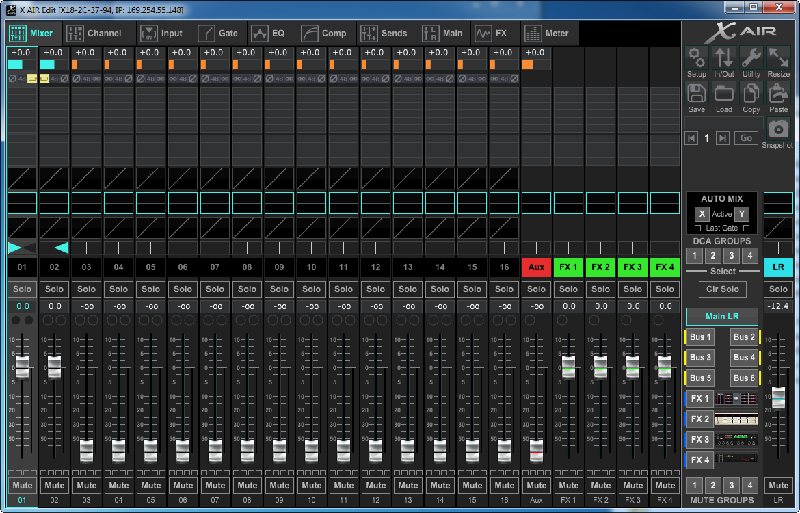The image size is (800, 513).
Task: Click LR level value -12.4
Action: 778,306
